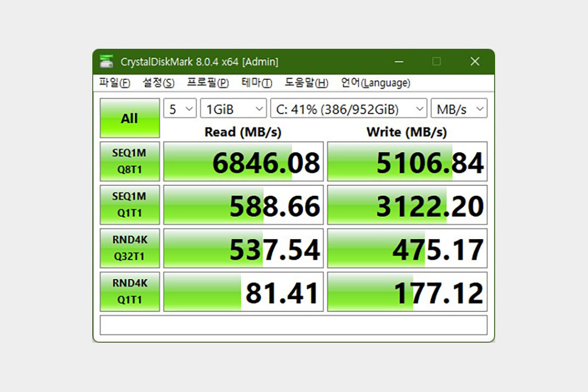Click the 3122.20 write result

point(407,205)
